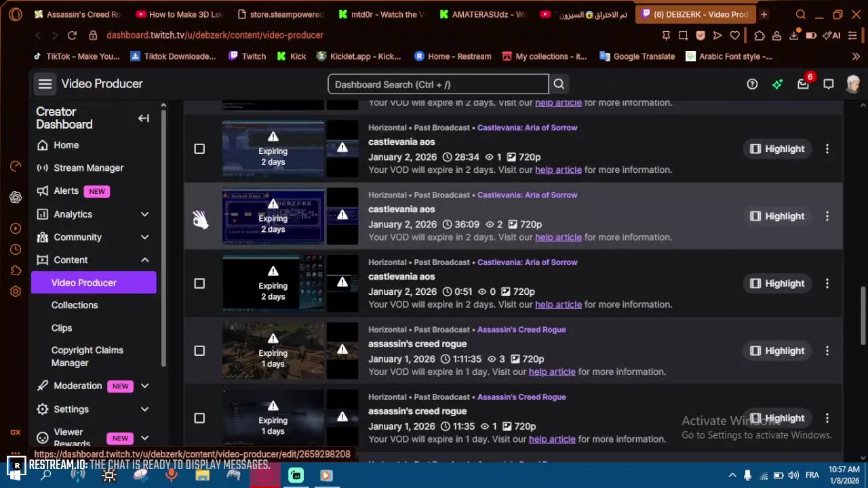Viewport: 868px width, 488px height.
Task: Open Clips under Content
Action: pyautogui.click(x=62, y=328)
